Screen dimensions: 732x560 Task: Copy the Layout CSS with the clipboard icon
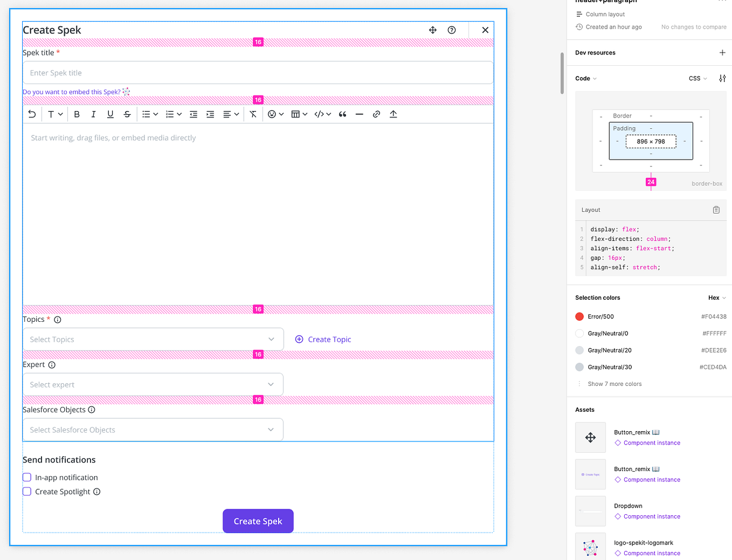point(716,210)
